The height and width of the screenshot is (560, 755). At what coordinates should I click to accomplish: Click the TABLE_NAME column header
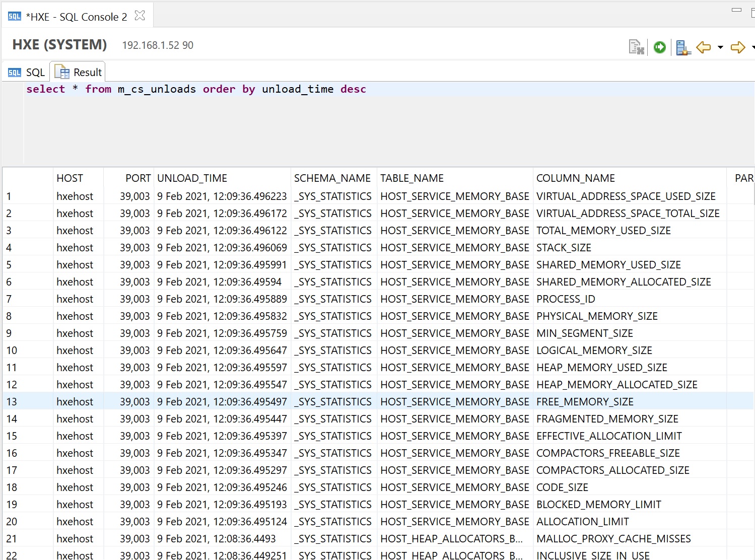(411, 178)
